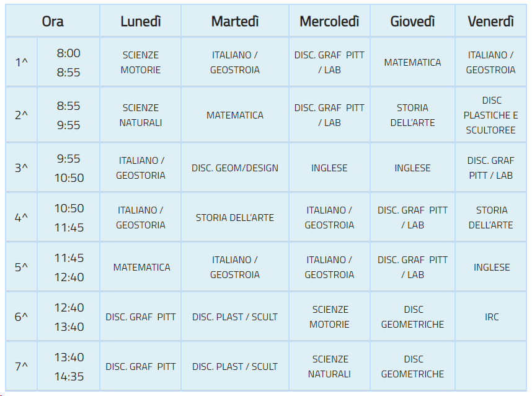Click INGLESE in the Mercoledì column

coord(329,168)
